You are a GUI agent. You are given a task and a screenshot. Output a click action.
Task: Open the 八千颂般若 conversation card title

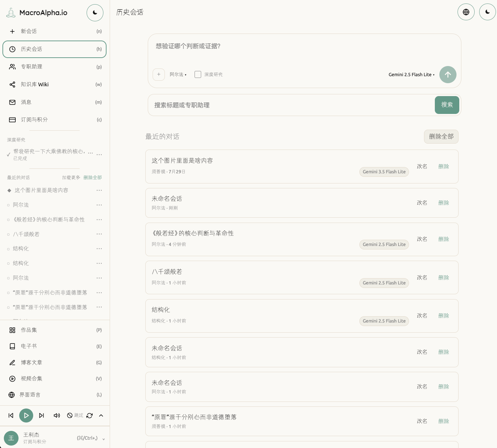[x=167, y=272]
